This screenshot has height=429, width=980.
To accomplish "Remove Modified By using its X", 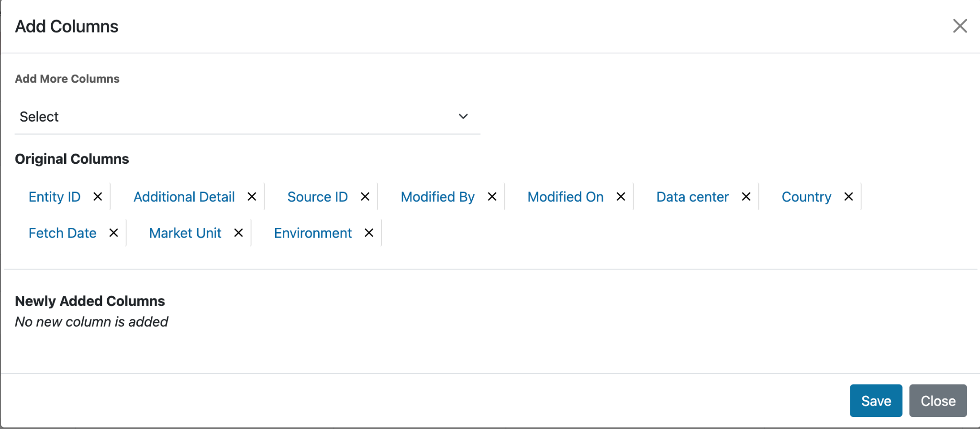I will (x=492, y=197).
